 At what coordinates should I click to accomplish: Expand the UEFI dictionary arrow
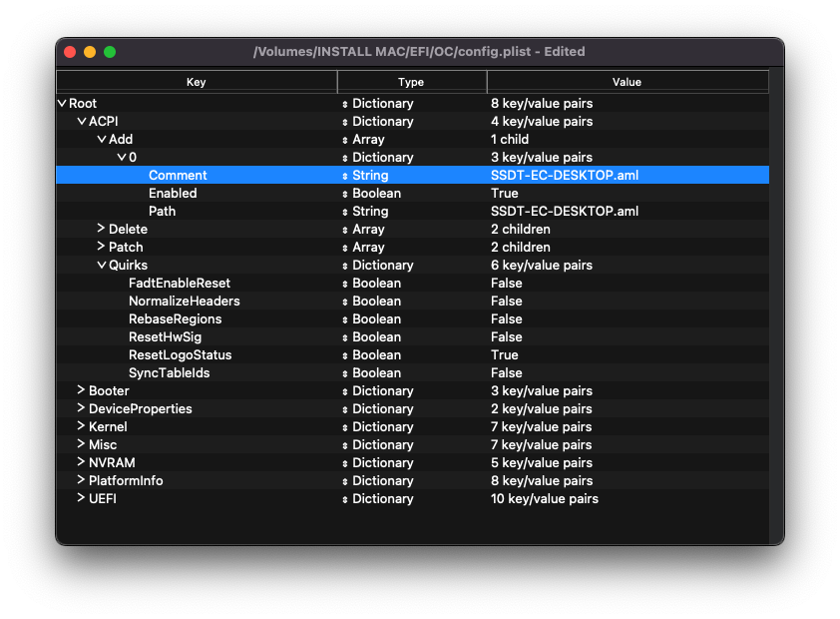point(81,499)
